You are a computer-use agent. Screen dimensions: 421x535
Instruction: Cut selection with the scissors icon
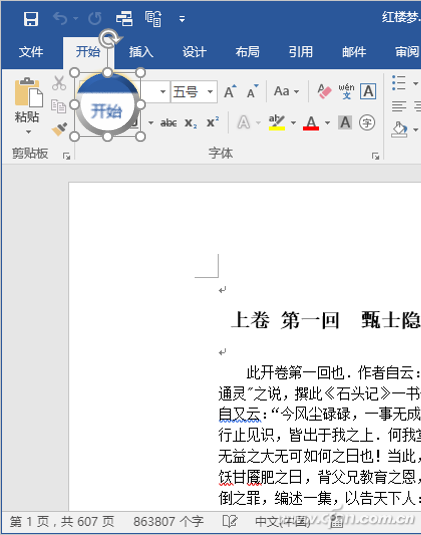[x=59, y=83]
